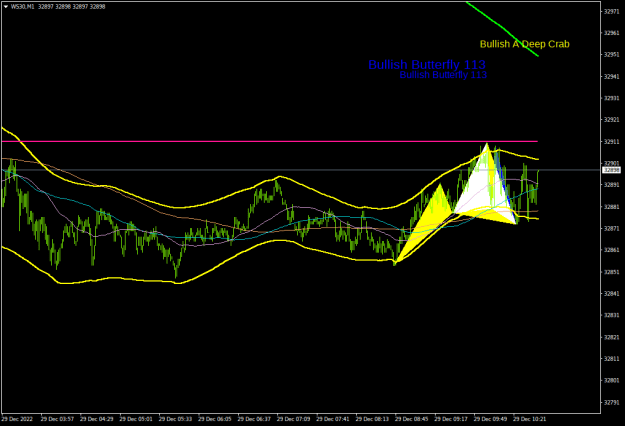Click the 32871 price axis label
Image resolution: width=625 pixels, height=426 pixels.
point(611,228)
